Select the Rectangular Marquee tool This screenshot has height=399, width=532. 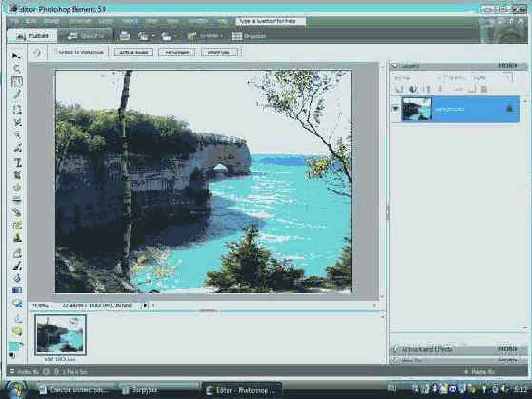[x=17, y=109]
